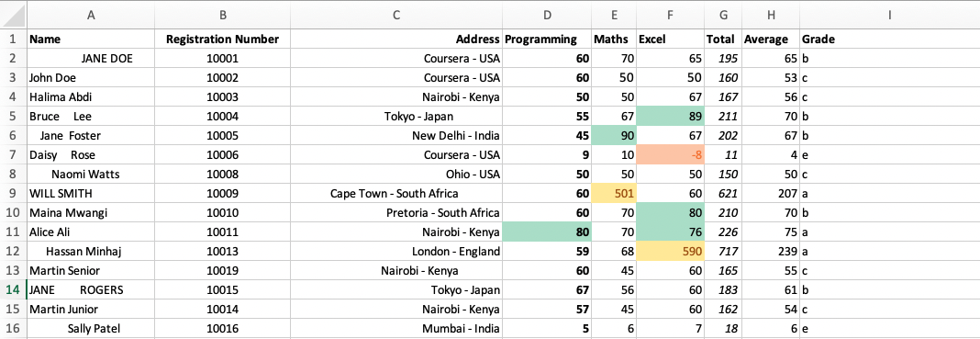Click the Average value 207
Image resolution: width=980 pixels, height=339 pixels.
click(x=771, y=193)
